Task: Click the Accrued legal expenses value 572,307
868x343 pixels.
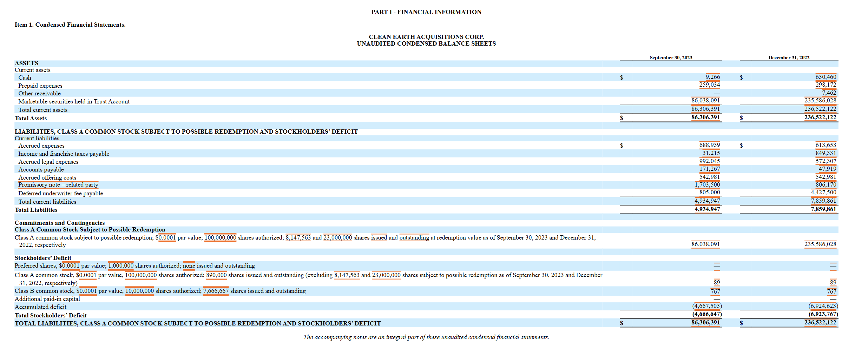Action: point(826,161)
